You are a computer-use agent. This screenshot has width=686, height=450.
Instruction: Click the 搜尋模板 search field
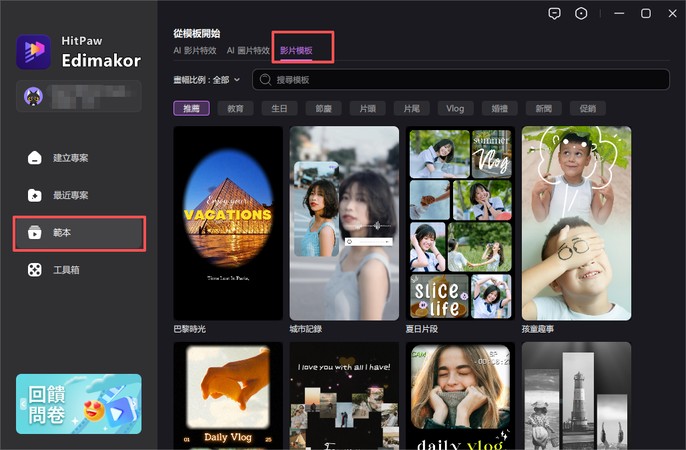(x=461, y=80)
